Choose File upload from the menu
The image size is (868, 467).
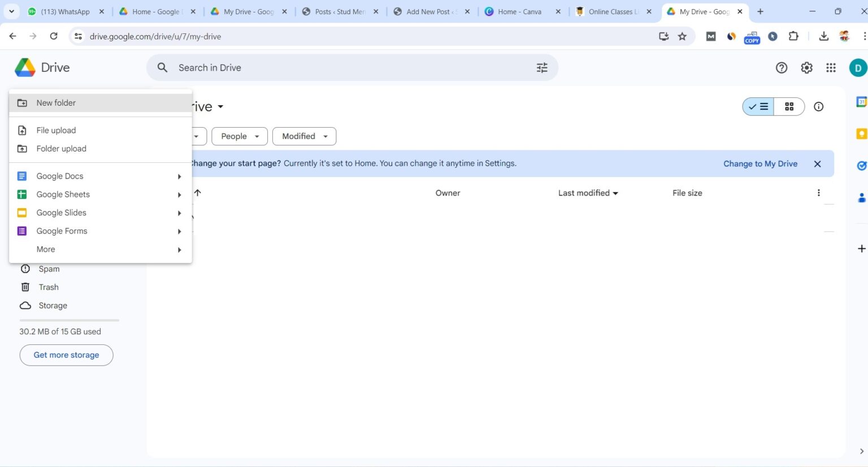click(x=56, y=130)
